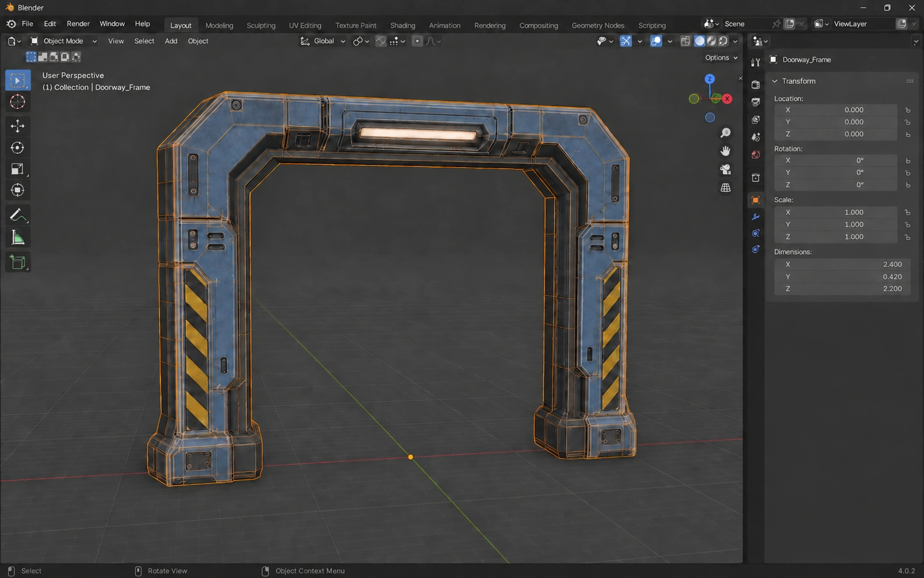924x578 pixels.
Task: Open the Add menu in viewport header
Action: 171,41
